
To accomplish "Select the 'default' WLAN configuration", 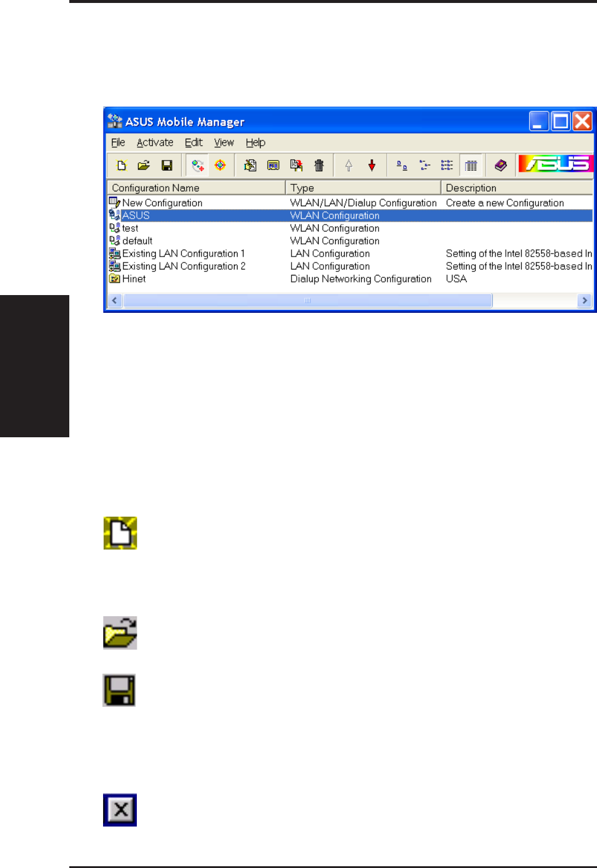I will point(350,241).
